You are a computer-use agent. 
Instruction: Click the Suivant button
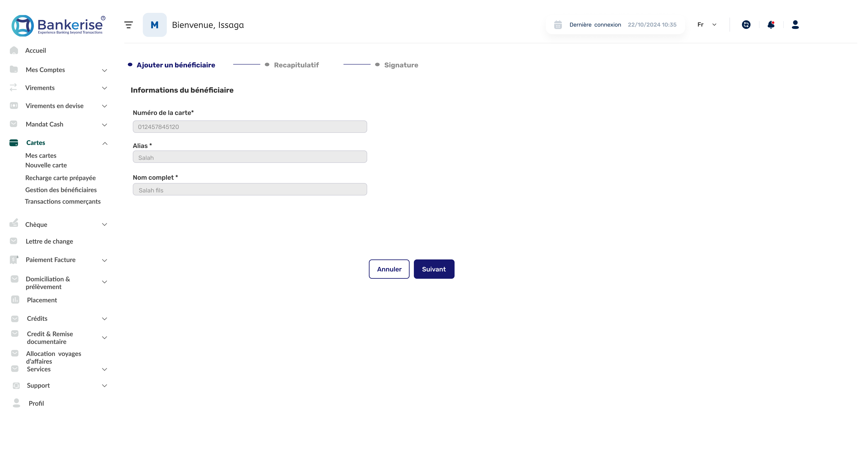[434, 269]
